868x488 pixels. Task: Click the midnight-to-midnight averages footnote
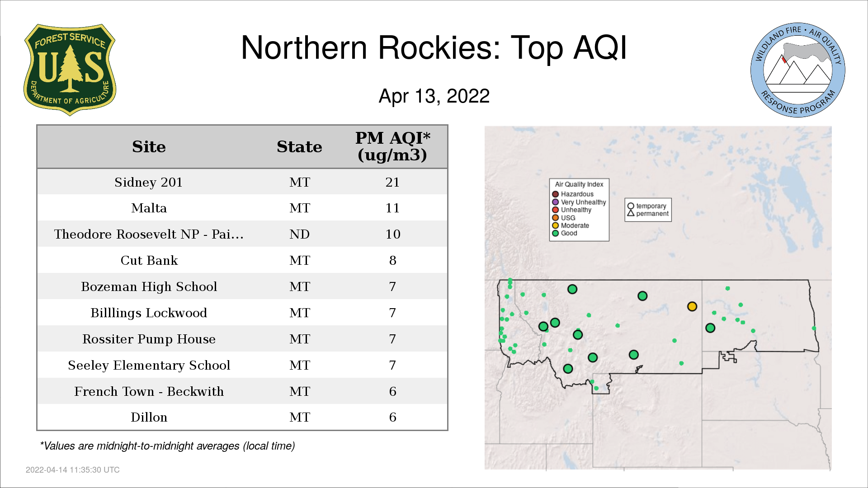(x=167, y=446)
